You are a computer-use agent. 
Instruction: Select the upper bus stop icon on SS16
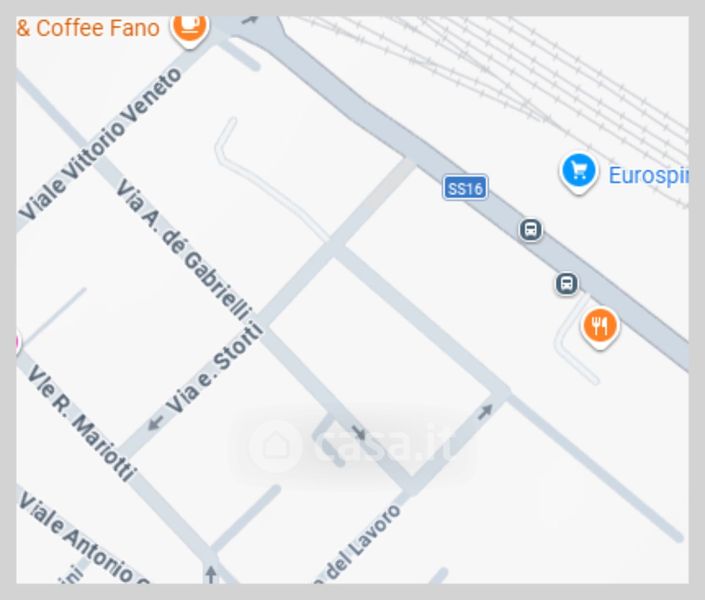pyautogui.click(x=531, y=230)
